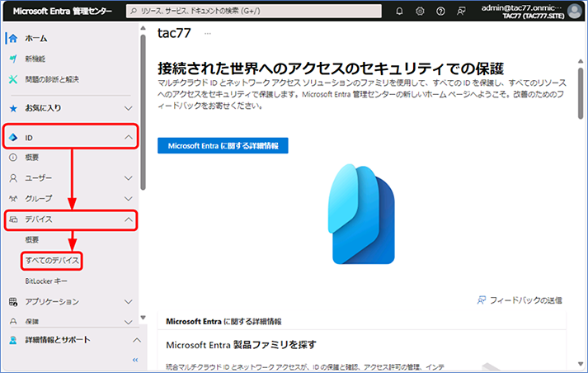Expand the 保護 chevron

click(129, 322)
